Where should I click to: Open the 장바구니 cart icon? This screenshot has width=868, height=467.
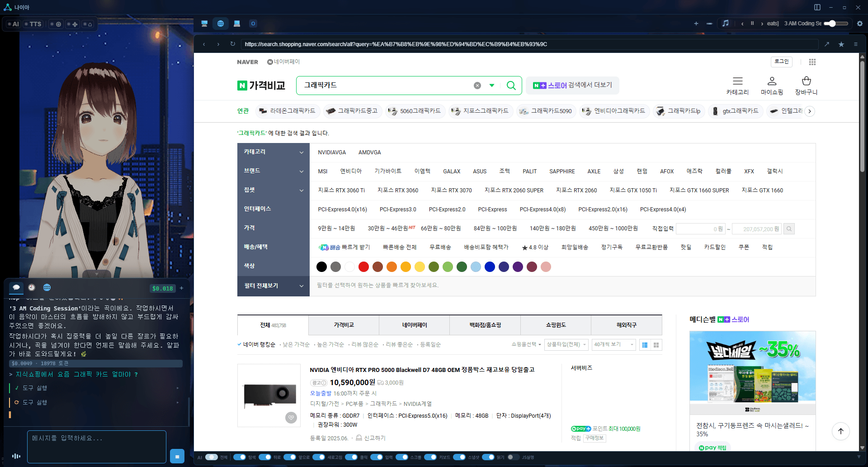[807, 81]
